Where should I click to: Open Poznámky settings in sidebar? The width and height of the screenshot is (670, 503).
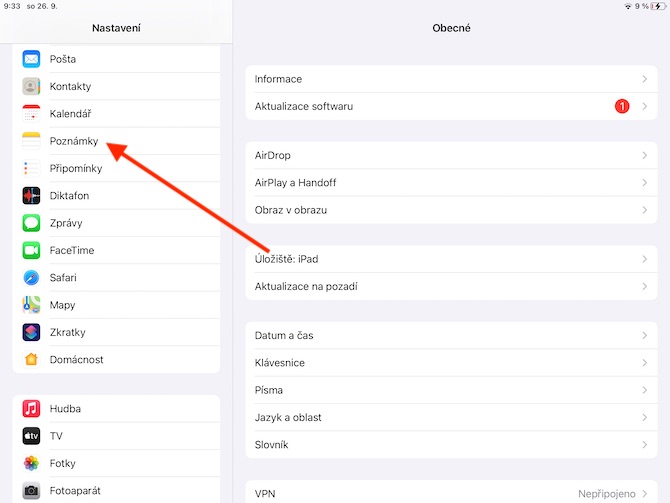116,141
